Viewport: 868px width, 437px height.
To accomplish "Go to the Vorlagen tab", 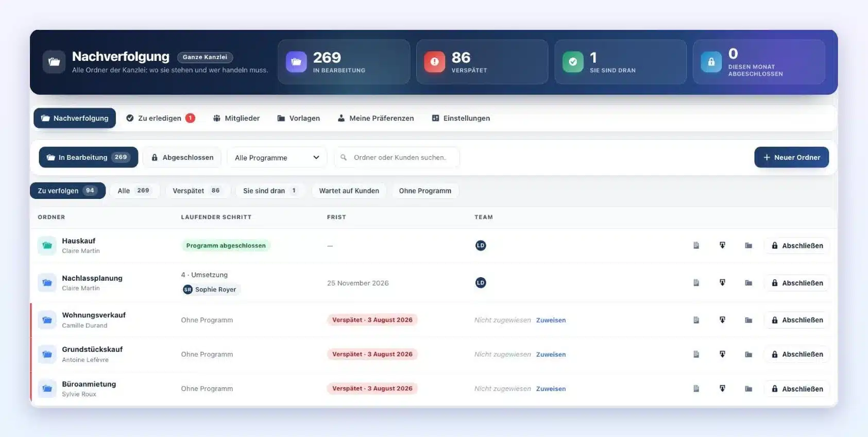I will click(299, 118).
